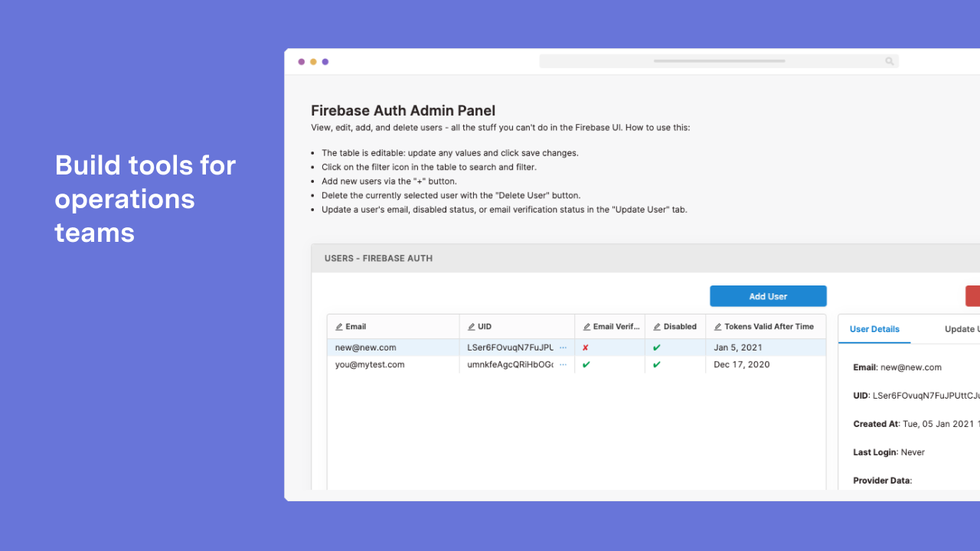Toggle the Disabled checkmark for new@new.com
980x551 pixels.
pyautogui.click(x=656, y=347)
